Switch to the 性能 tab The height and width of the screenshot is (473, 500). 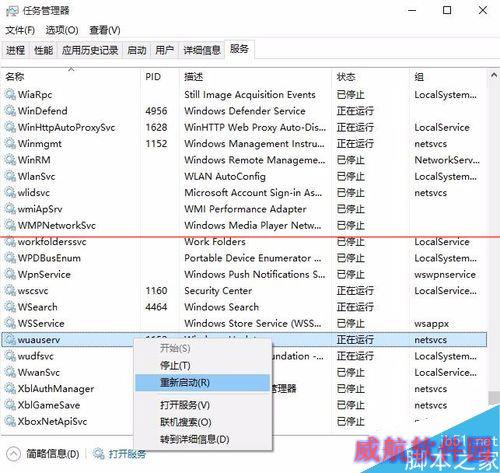(x=44, y=50)
